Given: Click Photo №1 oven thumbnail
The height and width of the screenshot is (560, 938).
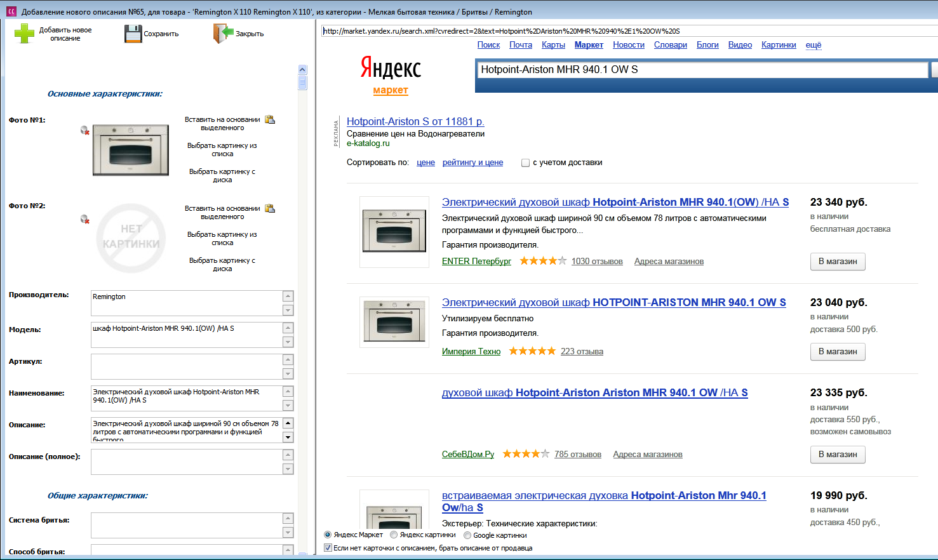Looking at the screenshot, I should pos(131,150).
